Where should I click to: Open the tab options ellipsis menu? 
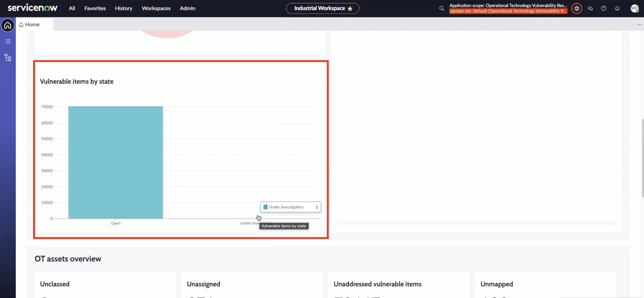click(639, 24)
